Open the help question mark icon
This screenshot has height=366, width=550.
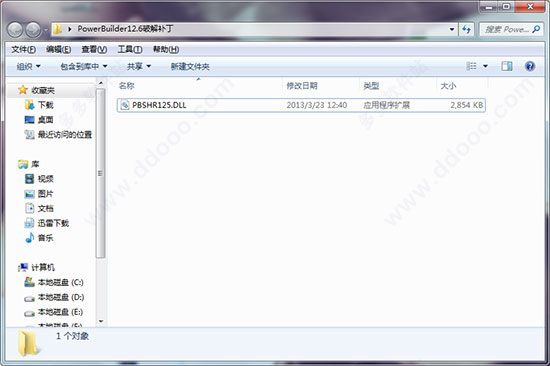pos(530,66)
